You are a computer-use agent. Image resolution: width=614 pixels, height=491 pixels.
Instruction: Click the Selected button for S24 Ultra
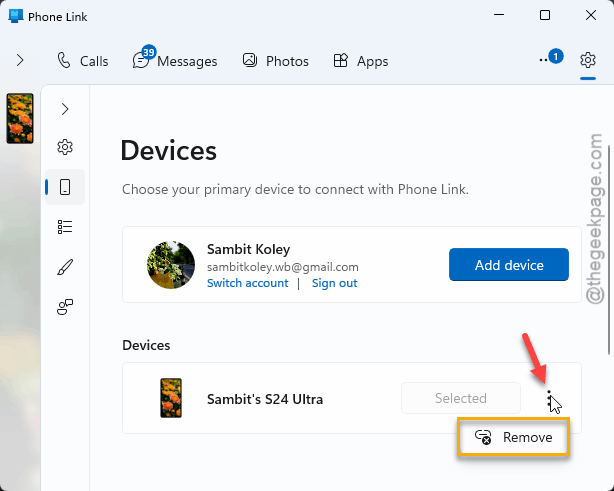[460, 398]
